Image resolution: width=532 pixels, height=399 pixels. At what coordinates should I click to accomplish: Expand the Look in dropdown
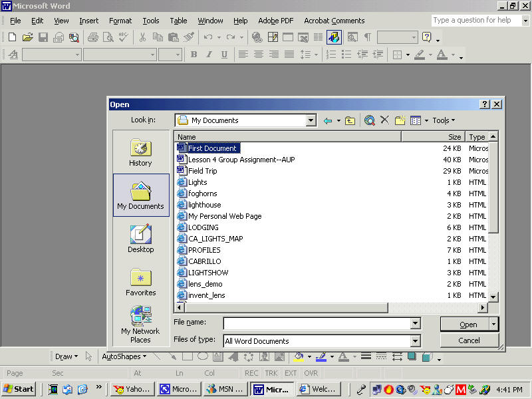point(311,120)
